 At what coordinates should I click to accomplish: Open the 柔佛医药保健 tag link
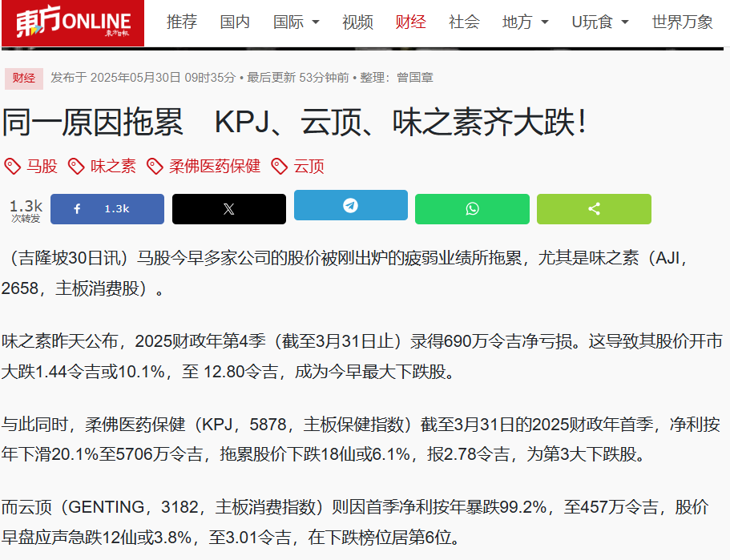(215, 166)
